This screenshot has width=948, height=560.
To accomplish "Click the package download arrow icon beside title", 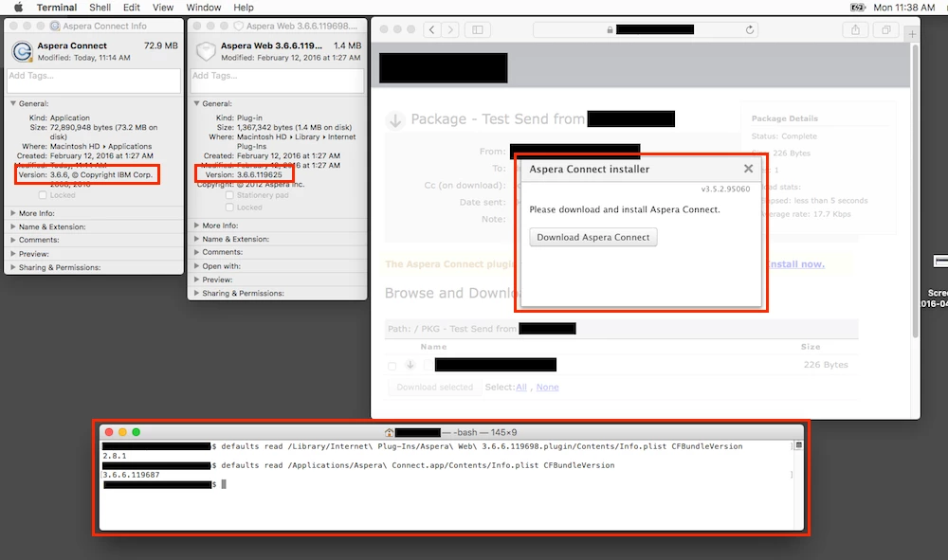I will (x=394, y=120).
